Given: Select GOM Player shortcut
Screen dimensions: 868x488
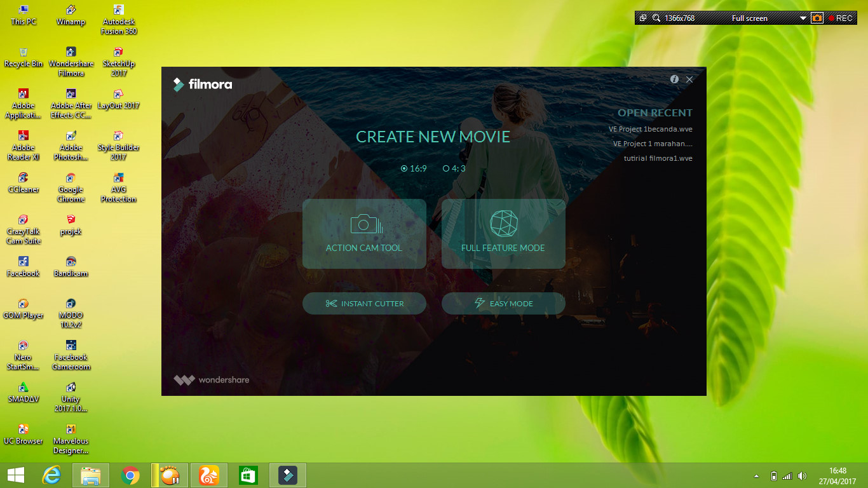Looking at the screenshot, I should [24, 309].
